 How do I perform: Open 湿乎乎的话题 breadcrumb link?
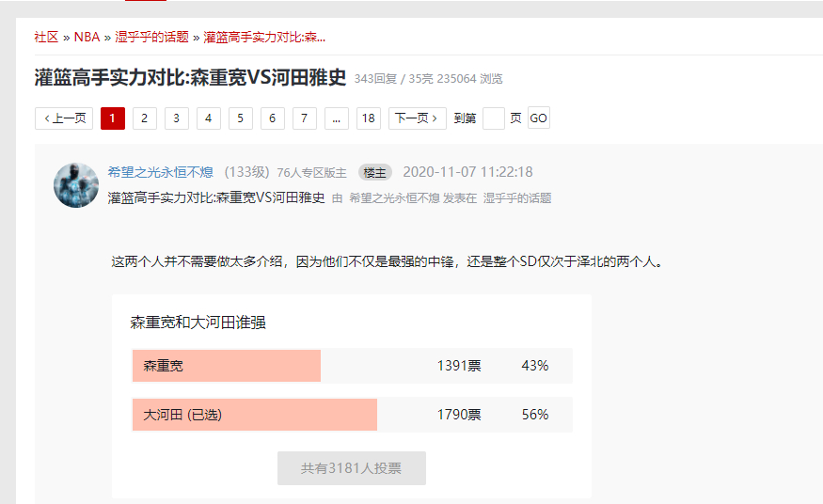[151, 38]
